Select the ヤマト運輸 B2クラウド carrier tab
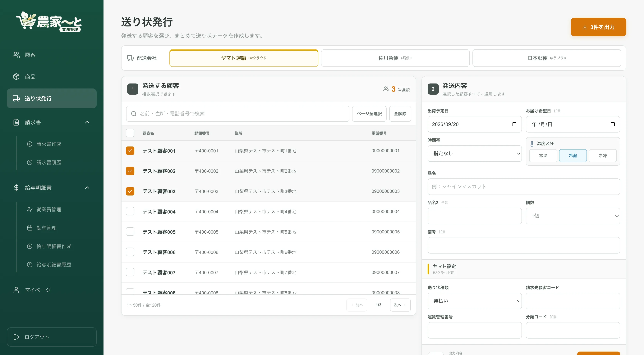The height and width of the screenshot is (355, 644). click(244, 58)
